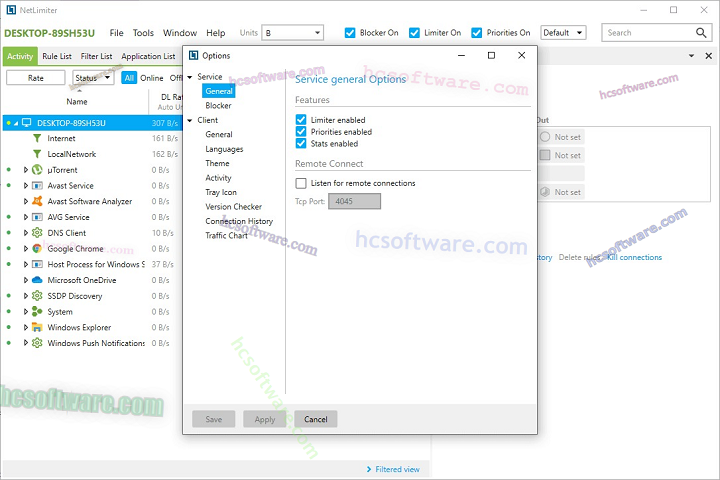Viewport: 720px width, 480px height.
Task: Click the SSDP Discovery gear icon
Action: coord(37,296)
